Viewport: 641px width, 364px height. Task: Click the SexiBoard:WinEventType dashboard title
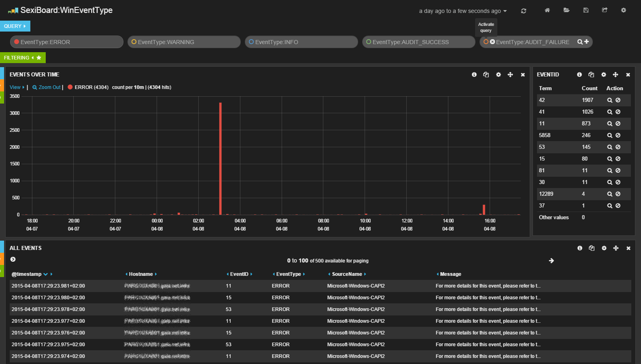pyautogui.click(x=66, y=10)
